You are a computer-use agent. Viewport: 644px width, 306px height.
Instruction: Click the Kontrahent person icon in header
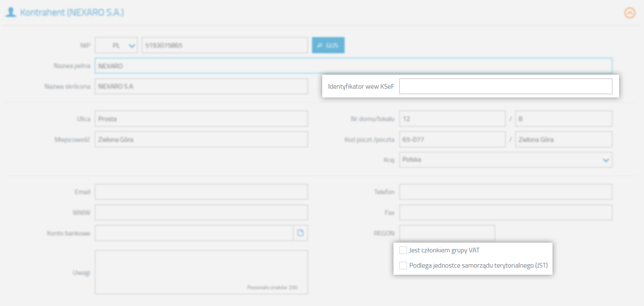tap(11, 12)
